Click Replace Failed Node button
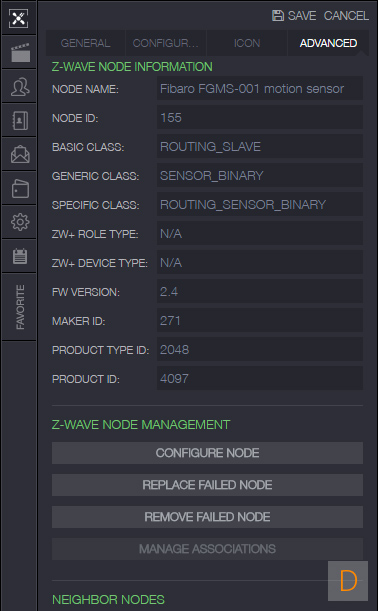Image resolution: width=378 pixels, height=611 pixels. (207, 485)
